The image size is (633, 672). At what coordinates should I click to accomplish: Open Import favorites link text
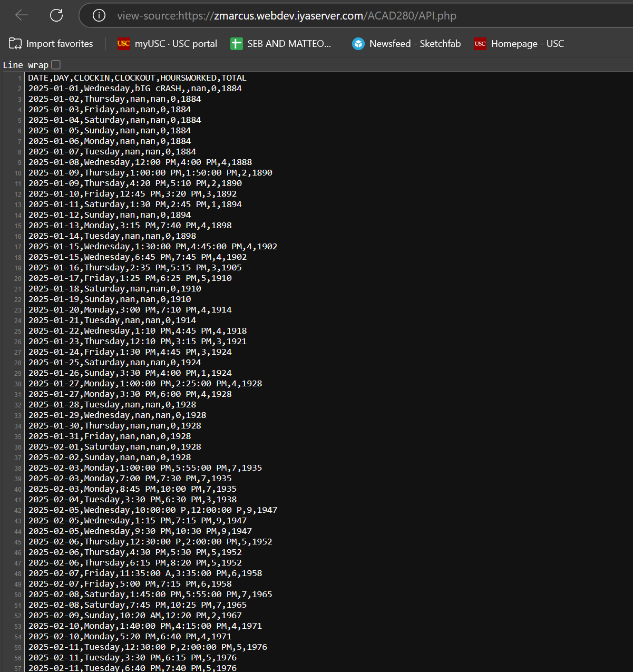(60, 44)
